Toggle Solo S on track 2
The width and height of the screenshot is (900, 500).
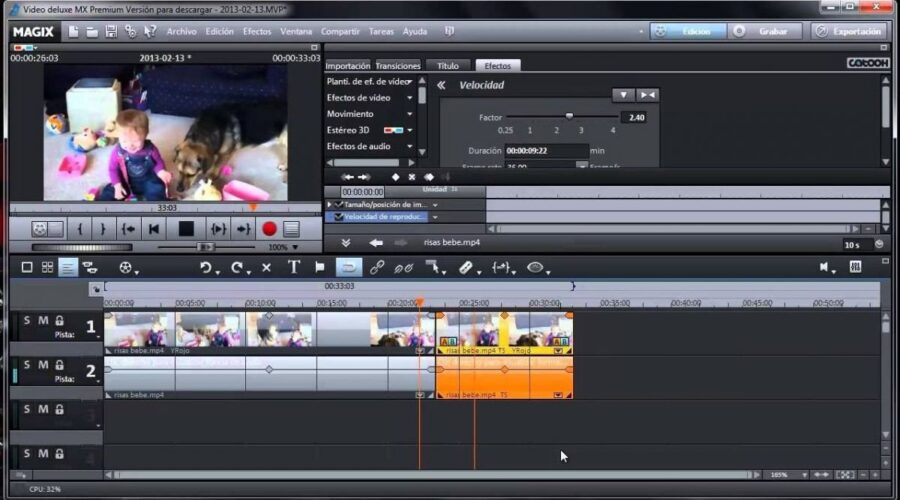tap(27, 365)
